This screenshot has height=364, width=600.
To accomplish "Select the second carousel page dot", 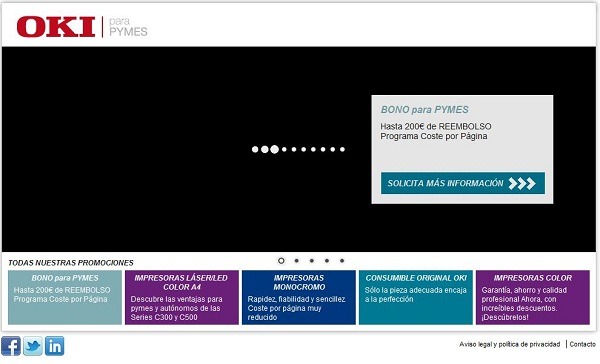I will [x=297, y=261].
